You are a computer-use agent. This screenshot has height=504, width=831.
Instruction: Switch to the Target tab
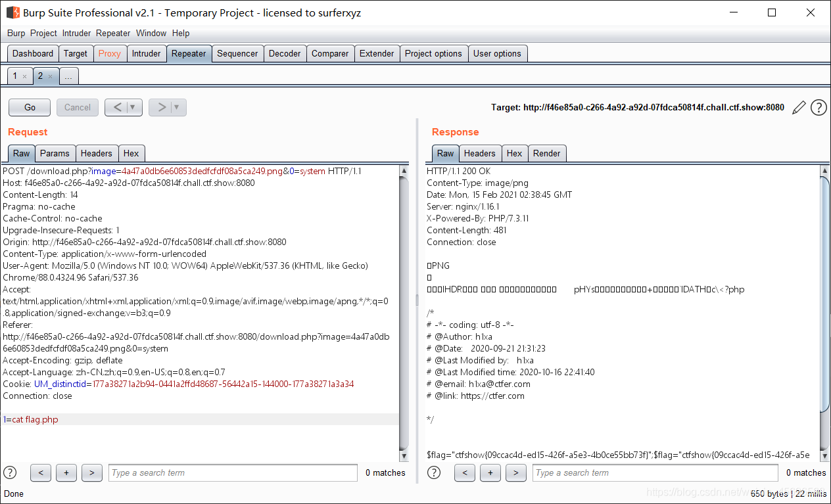[76, 54]
